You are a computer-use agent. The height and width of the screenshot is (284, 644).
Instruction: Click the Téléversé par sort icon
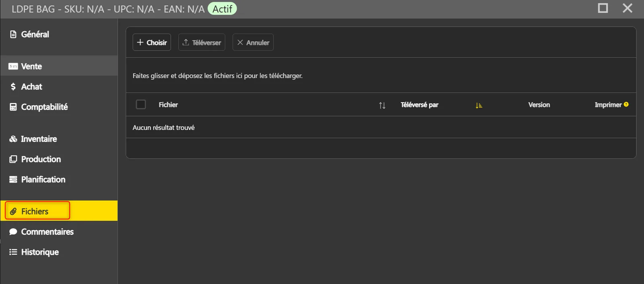479,105
